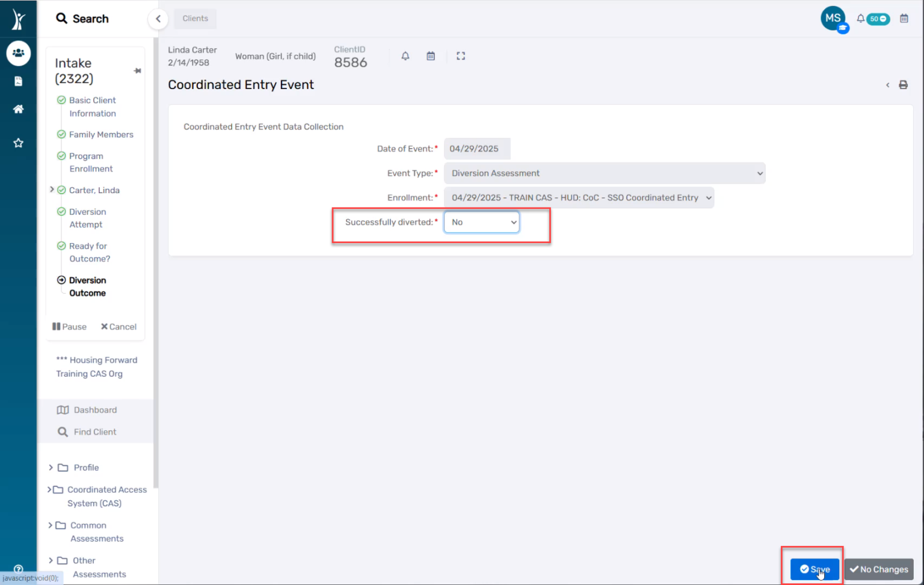Screen dimensions: 924x585
Task: Click the Save button
Action: click(814, 569)
